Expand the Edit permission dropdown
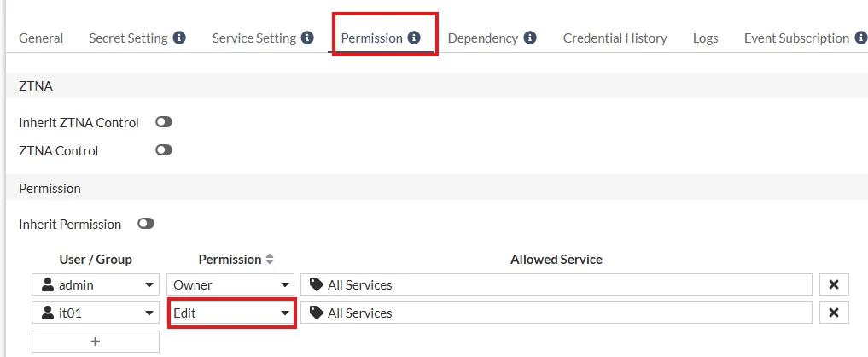This screenshot has width=868, height=357. (230, 313)
